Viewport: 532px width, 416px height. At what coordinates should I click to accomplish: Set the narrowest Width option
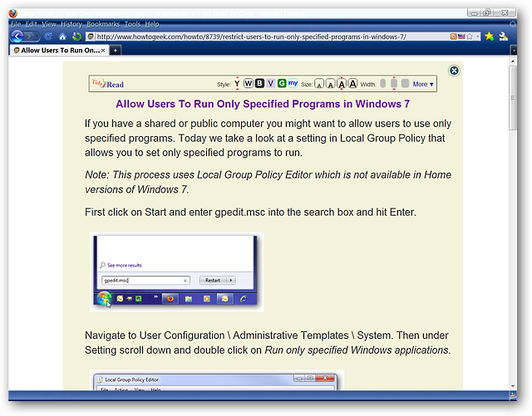point(382,83)
